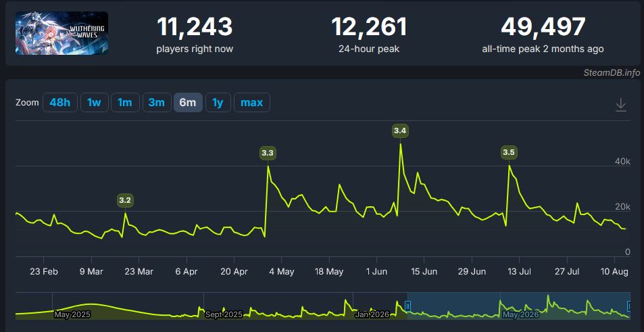Open the Wuthering Waves game thumbnail
Viewport: 644px width, 332px height.
(x=62, y=33)
